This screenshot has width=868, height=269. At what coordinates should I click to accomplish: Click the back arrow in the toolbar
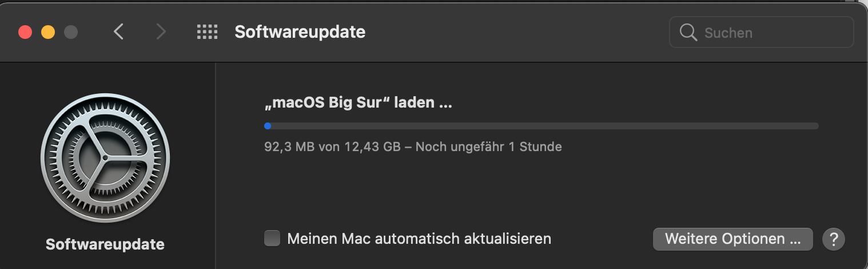point(118,32)
